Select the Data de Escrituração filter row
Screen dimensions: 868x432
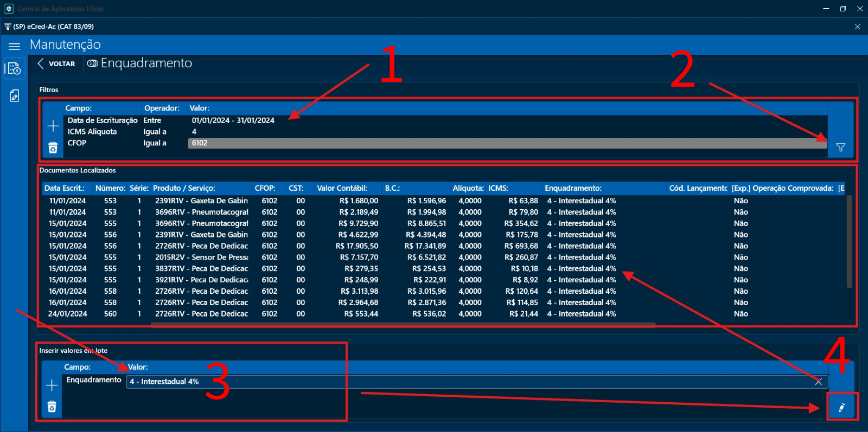pos(103,120)
